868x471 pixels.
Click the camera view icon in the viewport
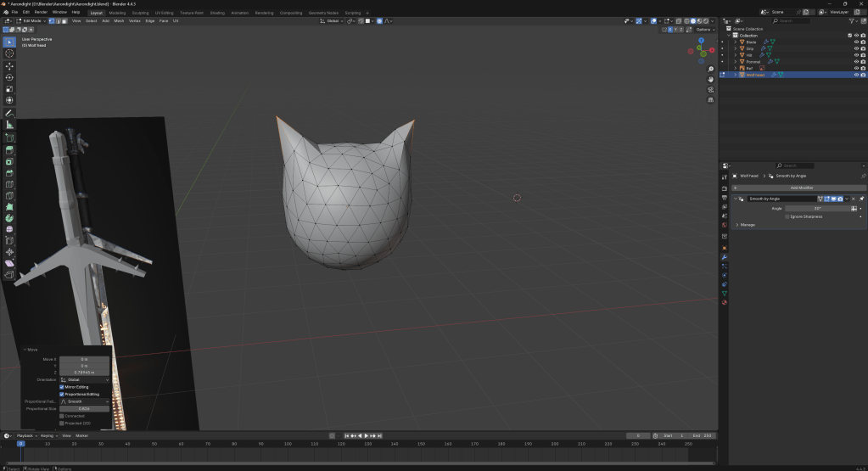point(711,90)
